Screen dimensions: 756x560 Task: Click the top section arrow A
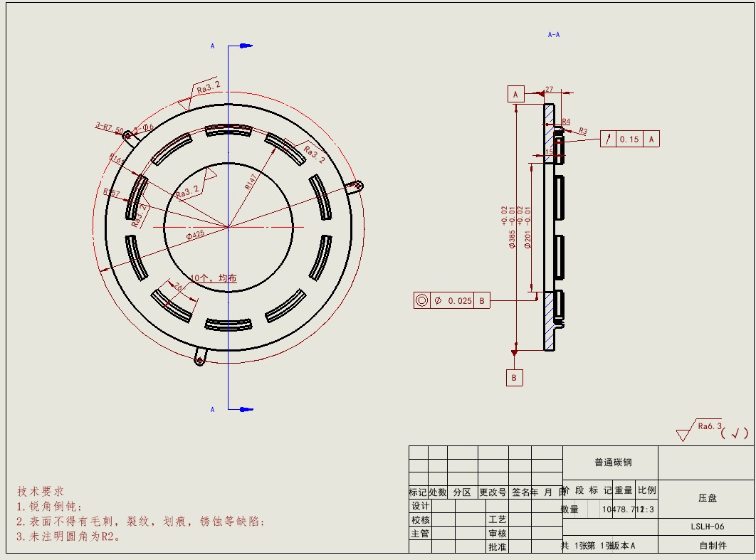[x=243, y=46]
